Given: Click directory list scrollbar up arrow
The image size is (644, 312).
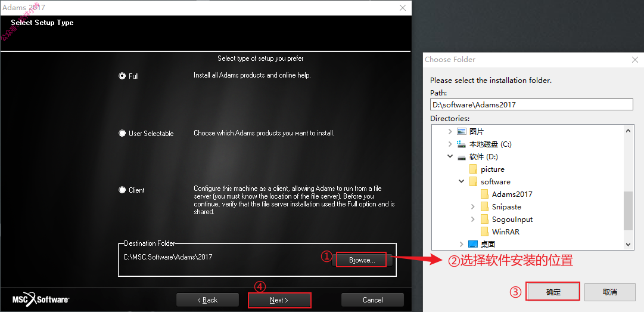Looking at the screenshot, I should (628, 131).
